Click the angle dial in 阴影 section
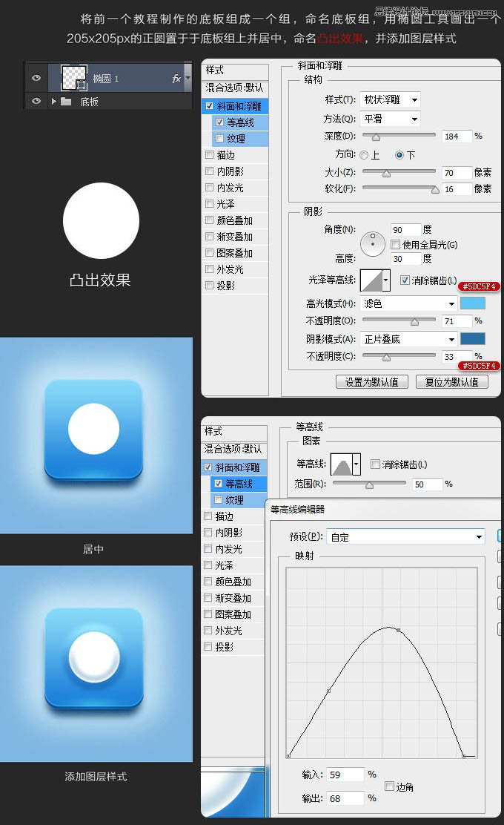Screen dimensions: 504x825 (x=373, y=244)
